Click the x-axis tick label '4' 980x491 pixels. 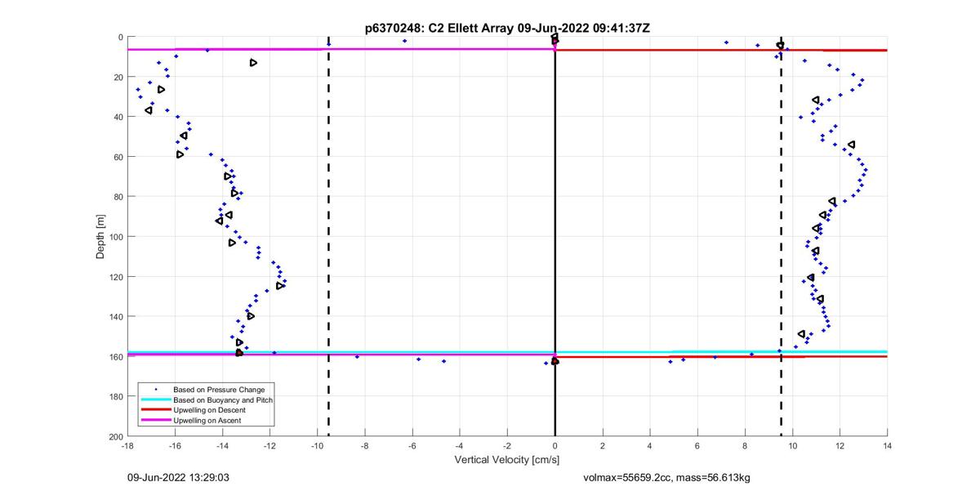(x=649, y=447)
